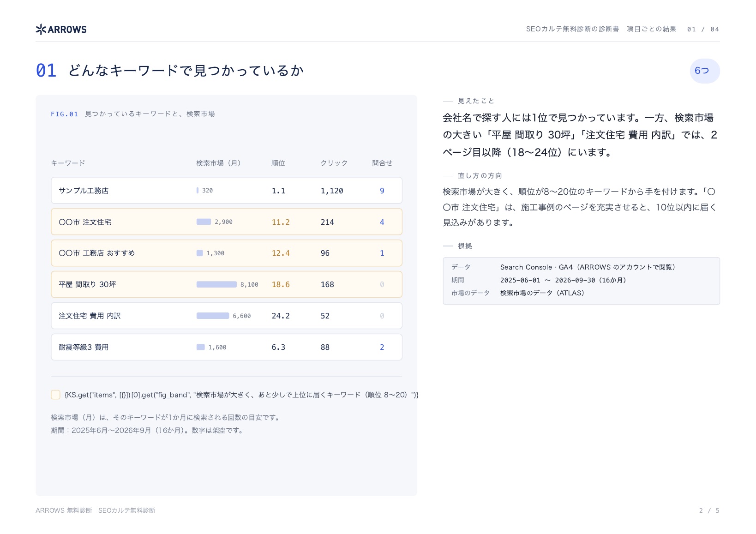The width and height of the screenshot is (756, 534).
Task: Click the rank value "18.6"
Action: [281, 284]
